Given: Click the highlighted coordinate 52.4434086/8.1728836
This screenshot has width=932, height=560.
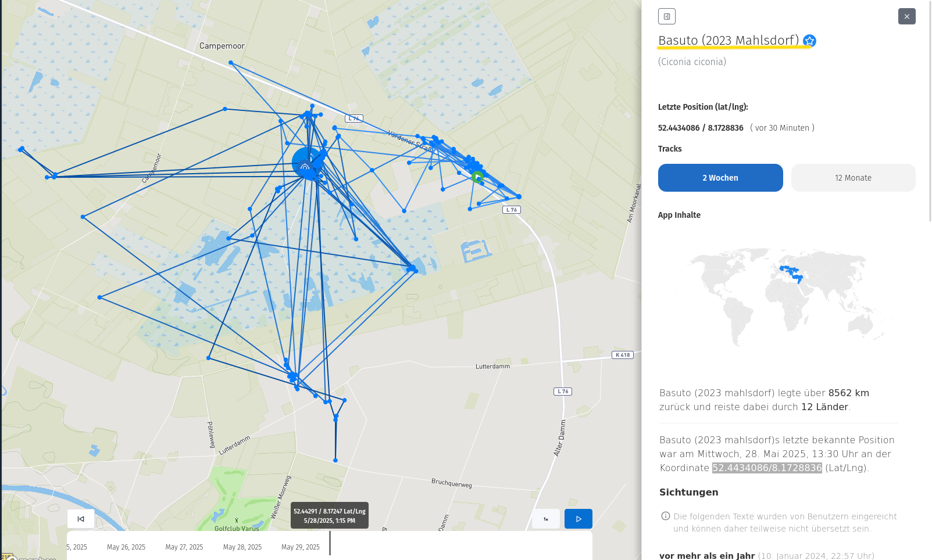Looking at the screenshot, I should coord(766,468).
